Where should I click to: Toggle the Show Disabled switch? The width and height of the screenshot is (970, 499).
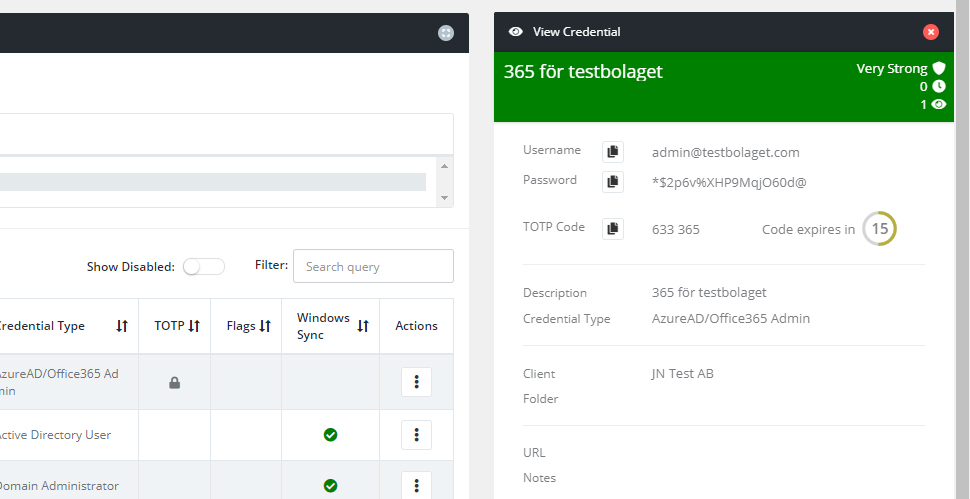(x=204, y=267)
